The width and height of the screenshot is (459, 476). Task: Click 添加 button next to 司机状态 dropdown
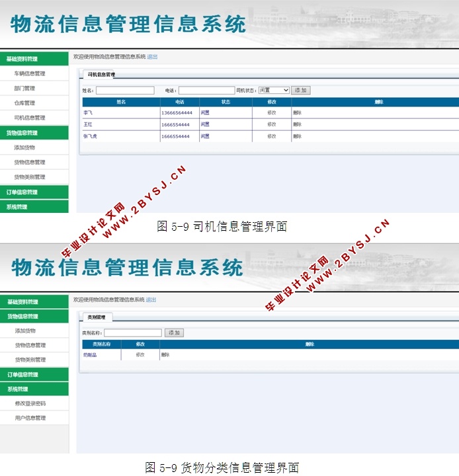tap(301, 90)
